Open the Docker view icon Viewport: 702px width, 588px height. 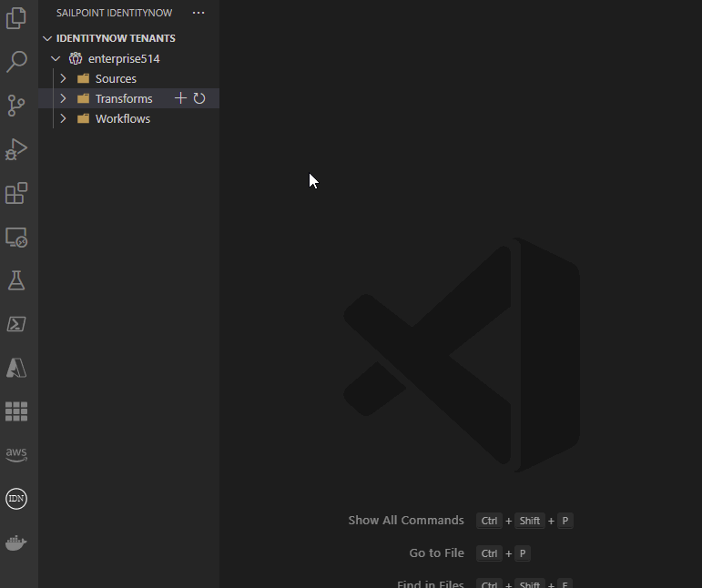[16, 542]
